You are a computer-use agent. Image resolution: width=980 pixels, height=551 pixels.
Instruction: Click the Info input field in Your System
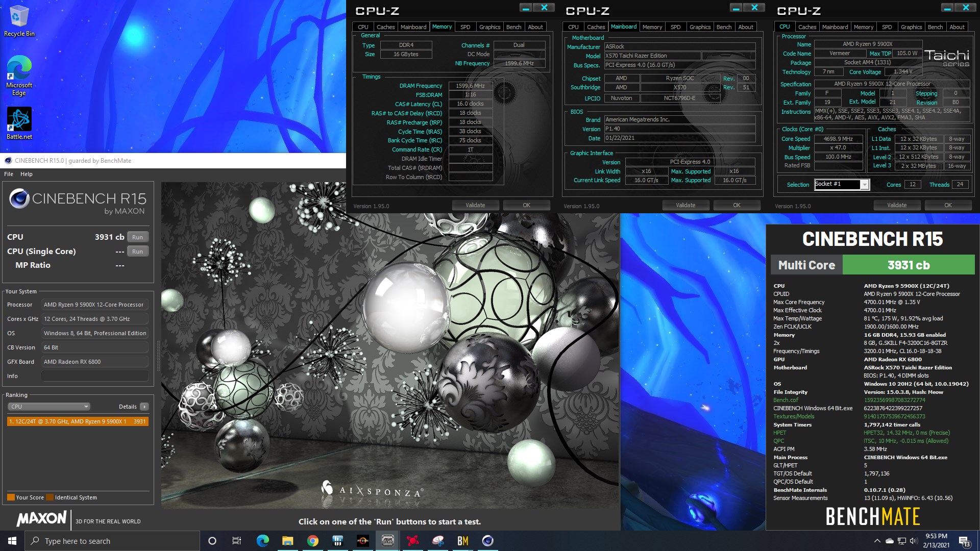tap(95, 376)
